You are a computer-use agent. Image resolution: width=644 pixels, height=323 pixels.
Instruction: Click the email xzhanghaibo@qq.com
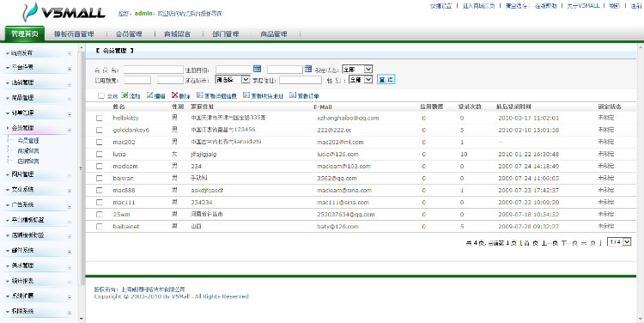[348, 118]
